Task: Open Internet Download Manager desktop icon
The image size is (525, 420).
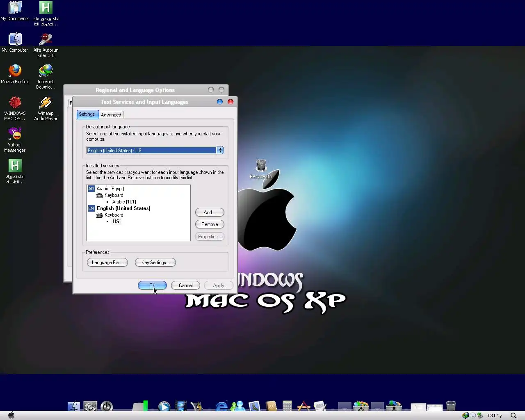Action: click(x=46, y=77)
